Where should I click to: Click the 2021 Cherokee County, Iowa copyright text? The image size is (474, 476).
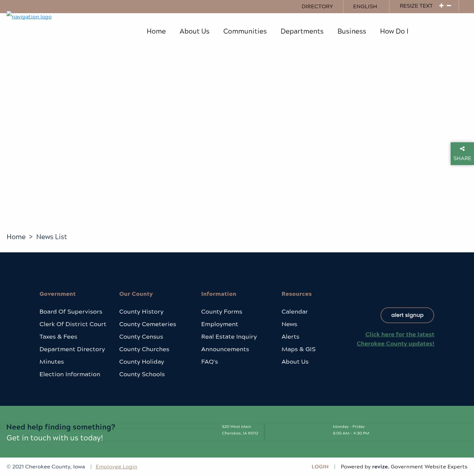click(46, 466)
